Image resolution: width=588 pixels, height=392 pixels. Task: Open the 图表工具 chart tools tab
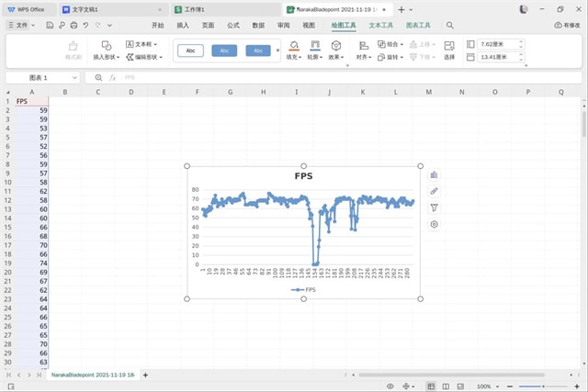pyautogui.click(x=418, y=26)
